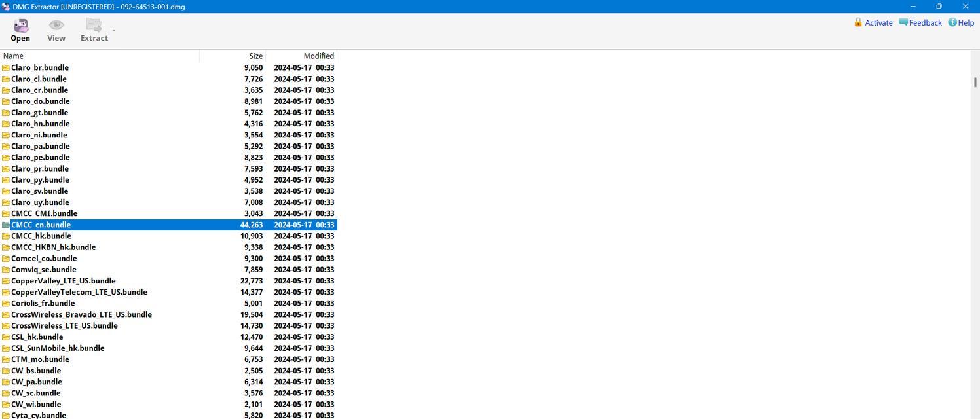
Task: Click size value 14,377 in the list
Action: tap(252, 292)
